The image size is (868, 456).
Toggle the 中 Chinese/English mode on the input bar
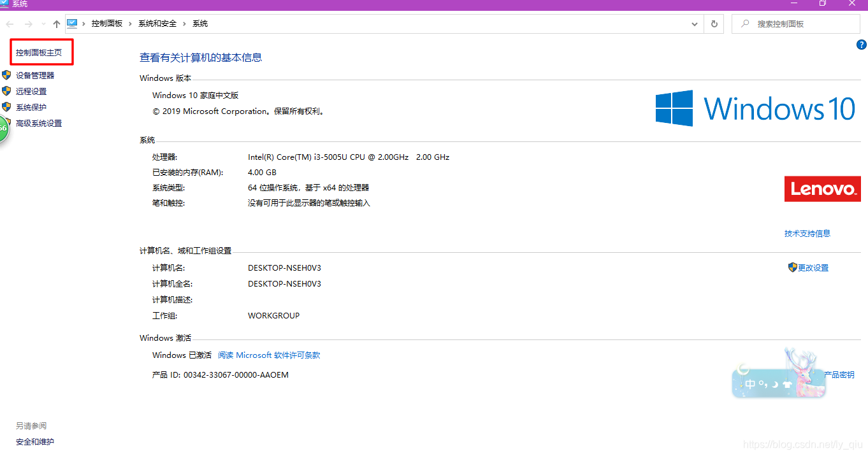[751, 385]
